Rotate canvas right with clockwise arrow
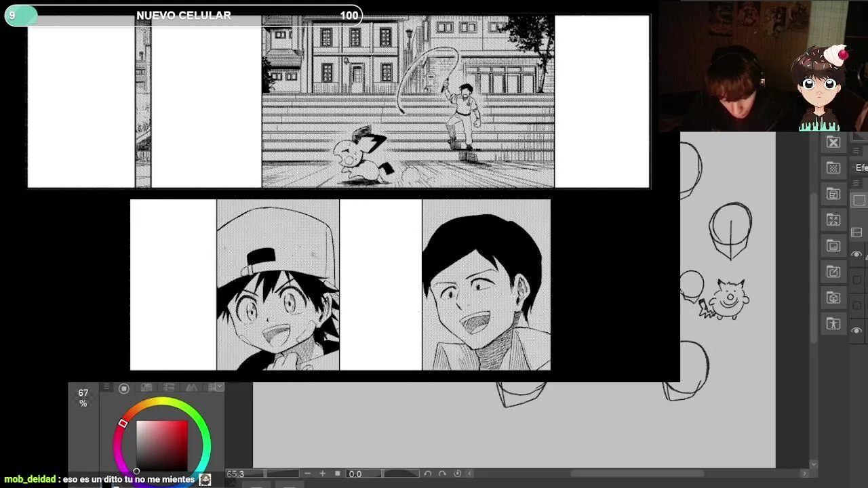Screen dimensions: 868x488 click(x=442, y=474)
